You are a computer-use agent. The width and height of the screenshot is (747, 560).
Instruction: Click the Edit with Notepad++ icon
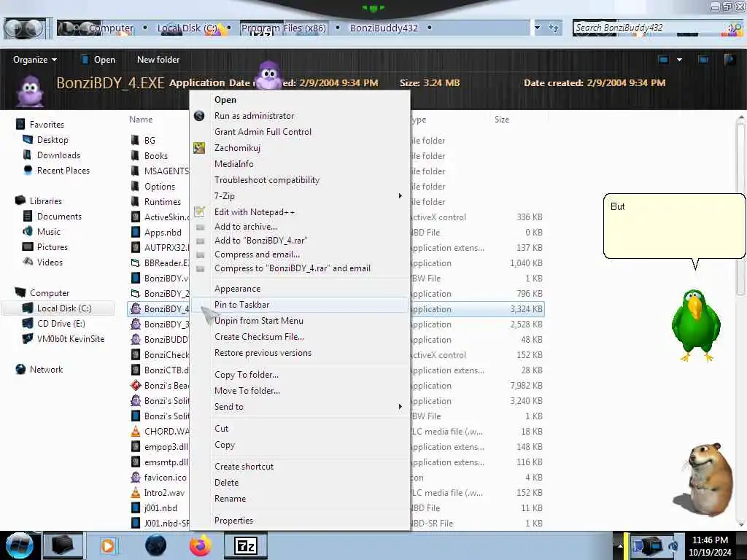coord(200,212)
